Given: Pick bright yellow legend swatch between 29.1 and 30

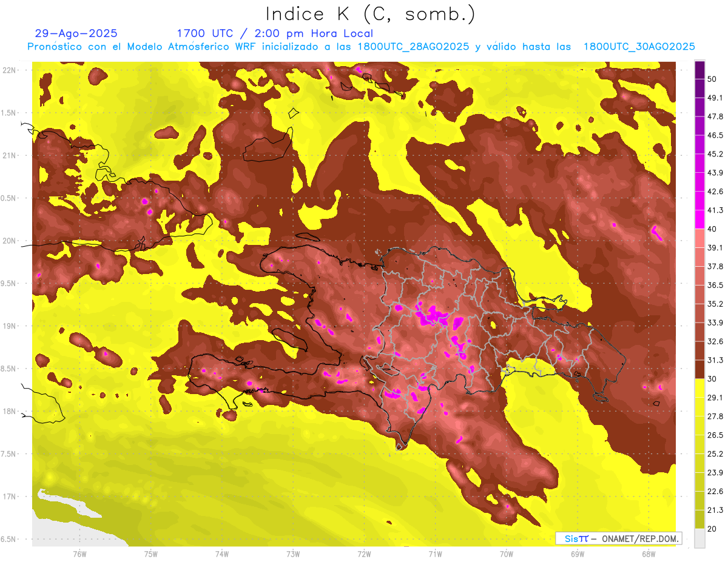Looking at the screenshot, I should [699, 388].
